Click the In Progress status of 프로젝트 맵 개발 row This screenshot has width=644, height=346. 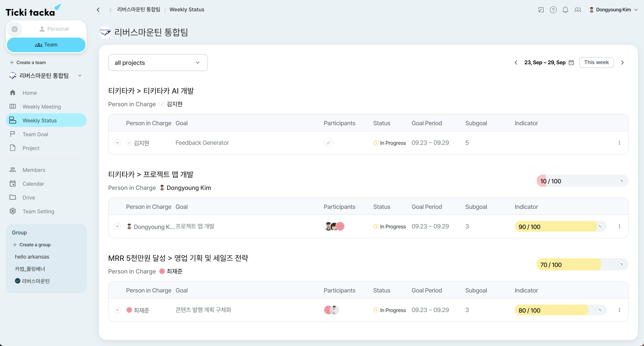click(390, 227)
